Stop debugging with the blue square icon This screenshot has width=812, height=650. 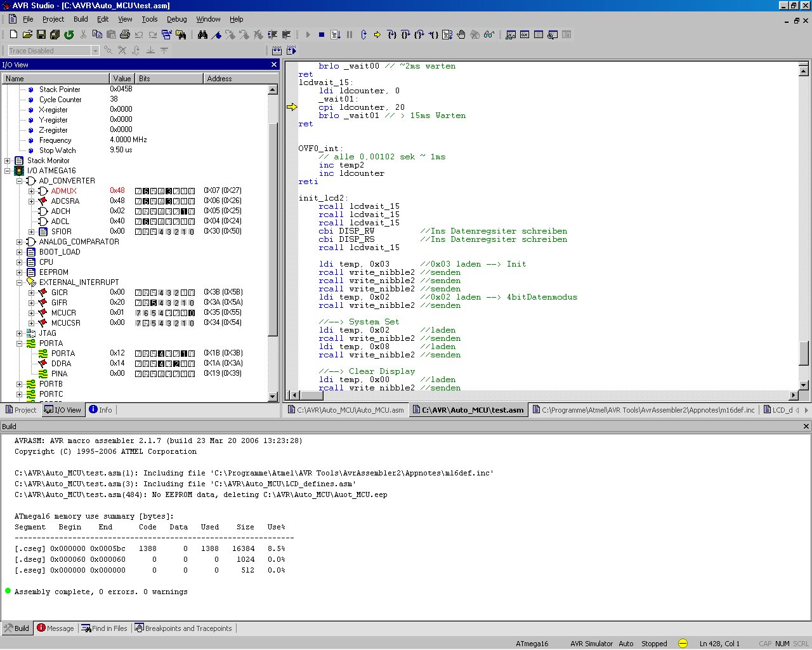322,34
